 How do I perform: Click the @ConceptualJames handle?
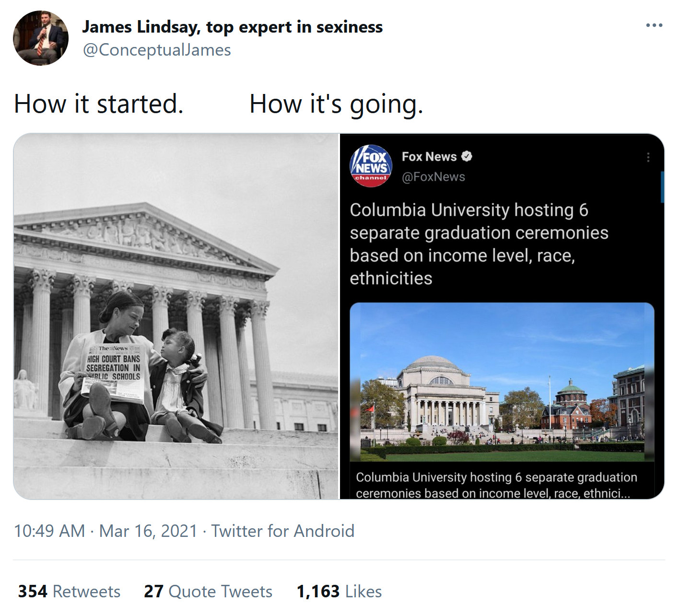(x=156, y=50)
